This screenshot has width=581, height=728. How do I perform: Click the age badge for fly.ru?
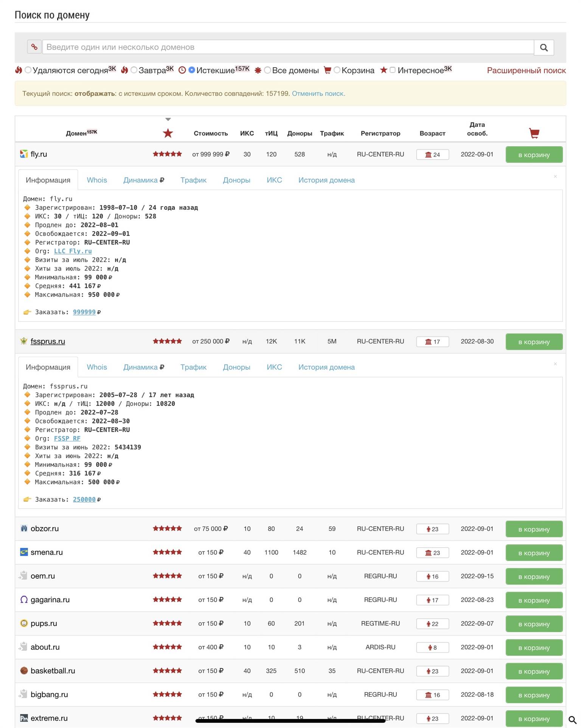point(432,155)
